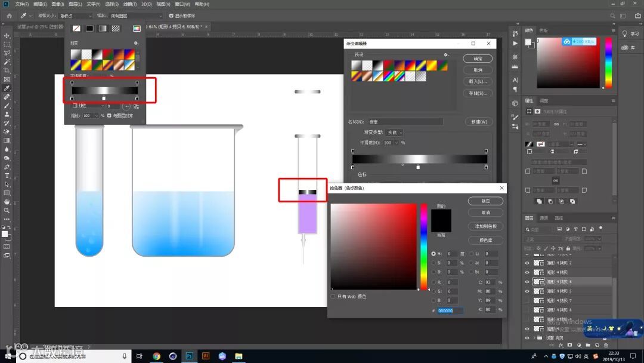
Task: Select the Crop tool
Action: [x=7, y=70]
